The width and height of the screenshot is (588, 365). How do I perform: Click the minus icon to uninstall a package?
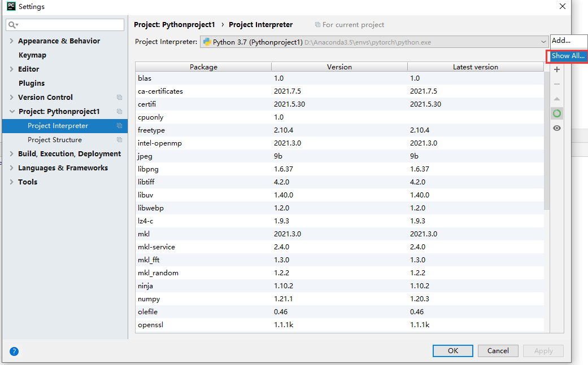click(557, 84)
